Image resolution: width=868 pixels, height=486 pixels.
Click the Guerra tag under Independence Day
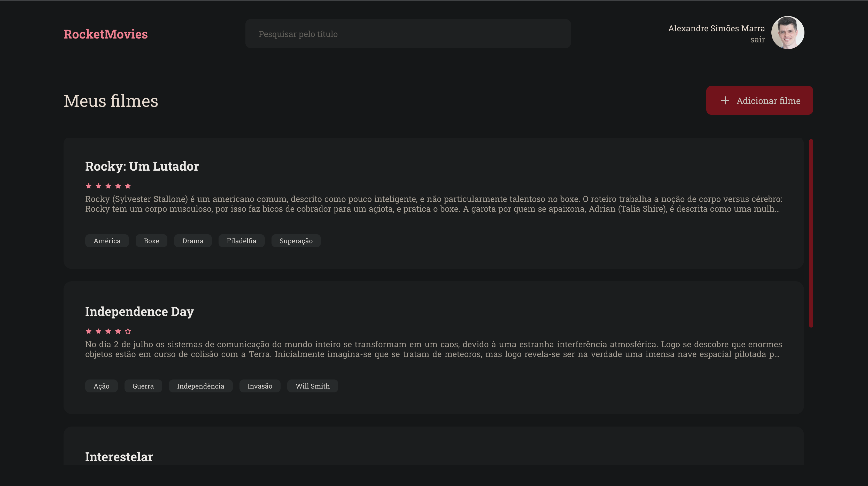point(143,386)
